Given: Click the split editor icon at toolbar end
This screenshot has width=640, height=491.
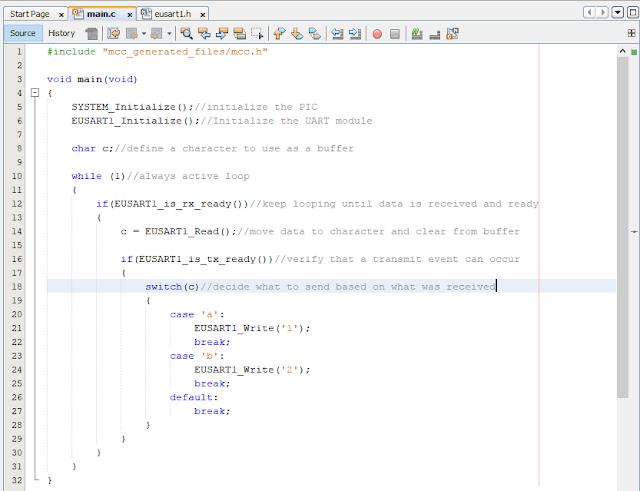Looking at the screenshot, I should tap(631, 33).
